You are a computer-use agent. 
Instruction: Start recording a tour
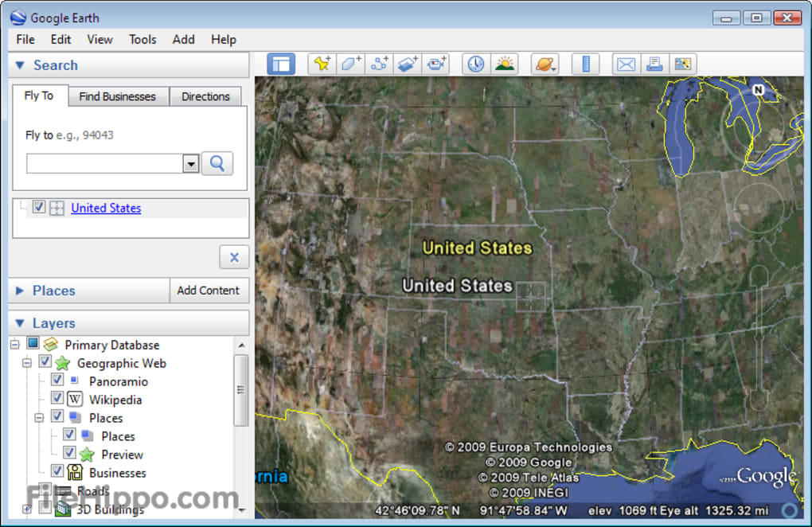[x=436, y=64]
